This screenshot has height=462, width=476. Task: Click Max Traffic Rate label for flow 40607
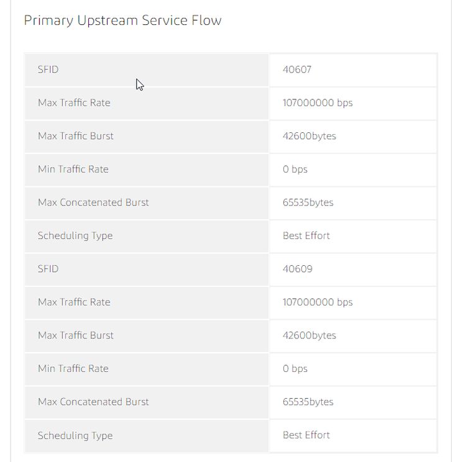(x=74, y=102)
